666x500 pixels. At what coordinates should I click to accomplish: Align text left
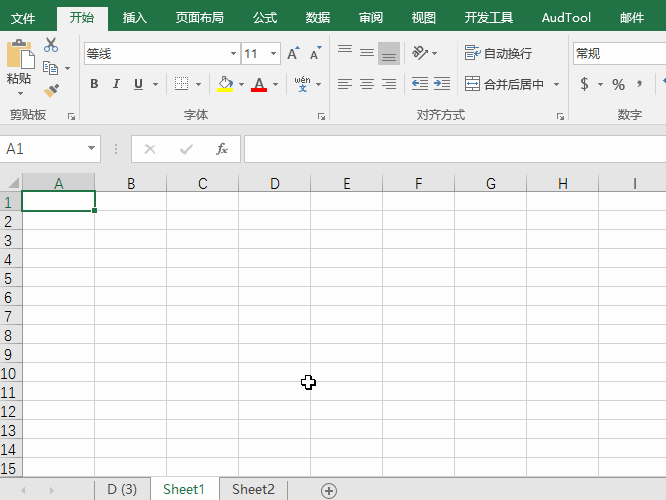[345, 84]
